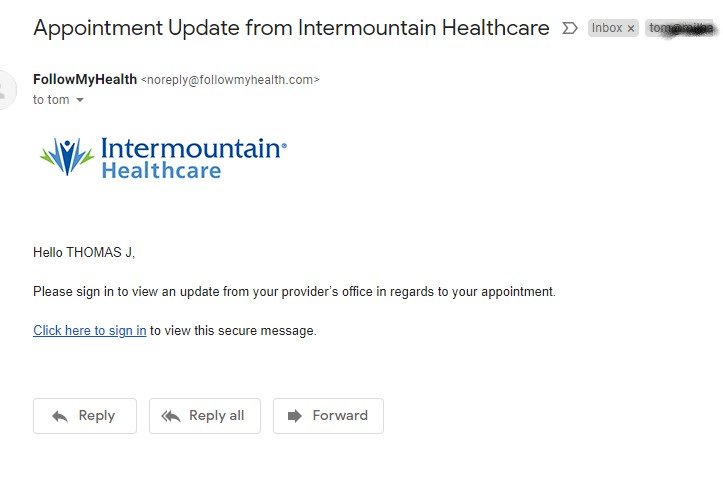Click the noreply@followmyhealth.com address
This screenshot has width=723, height=498.
pos(230,80)
